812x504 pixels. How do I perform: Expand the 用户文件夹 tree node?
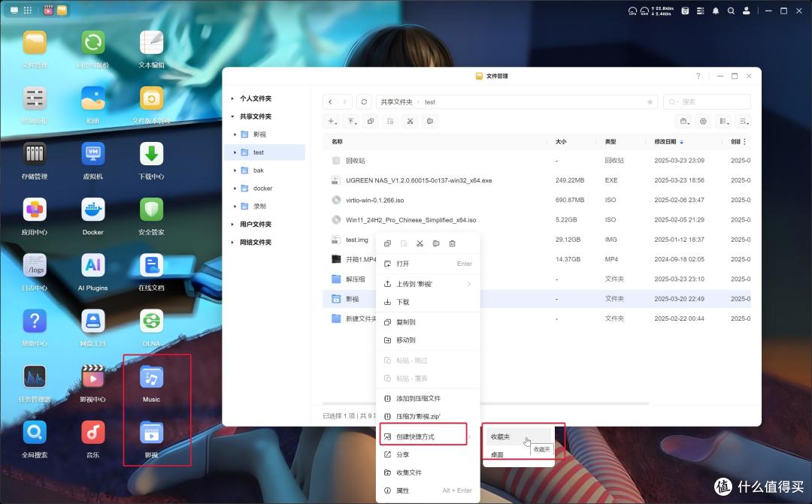(232, 225)
